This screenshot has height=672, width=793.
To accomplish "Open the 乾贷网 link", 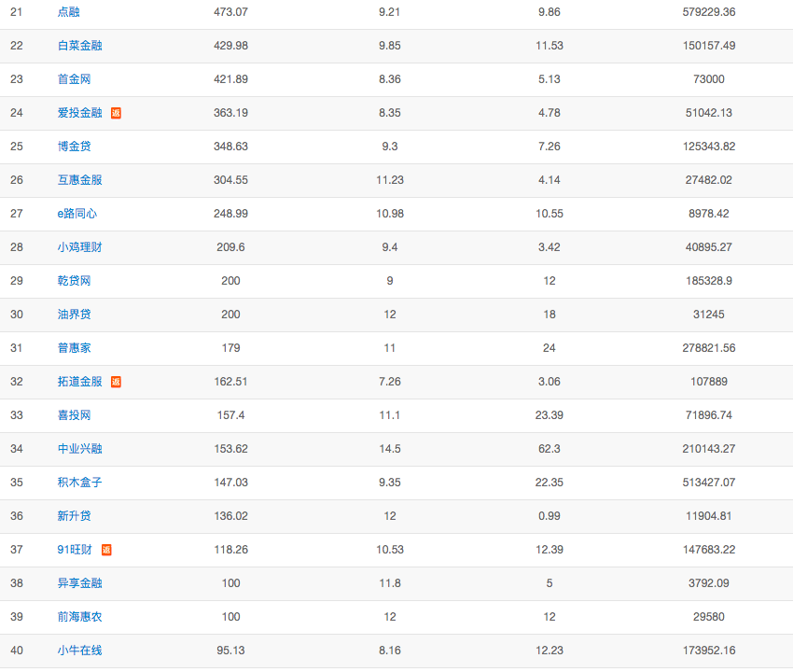I will (x=75, y=280).
